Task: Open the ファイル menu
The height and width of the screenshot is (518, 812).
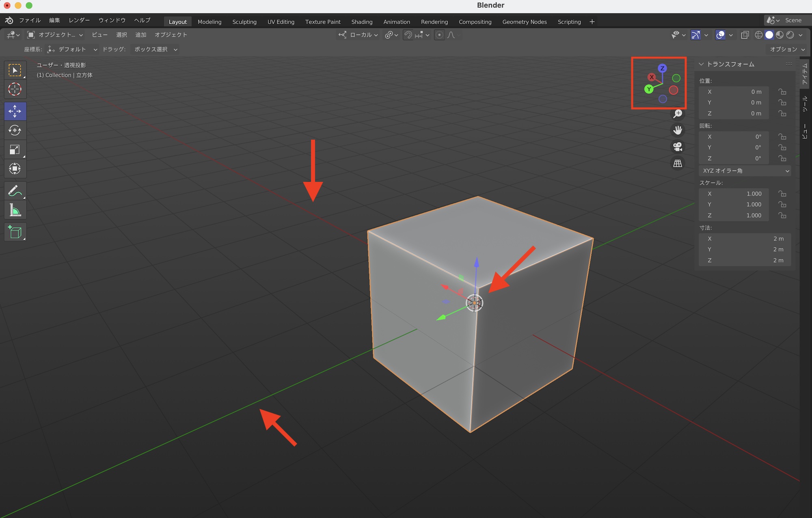Action: coord(30,20)
